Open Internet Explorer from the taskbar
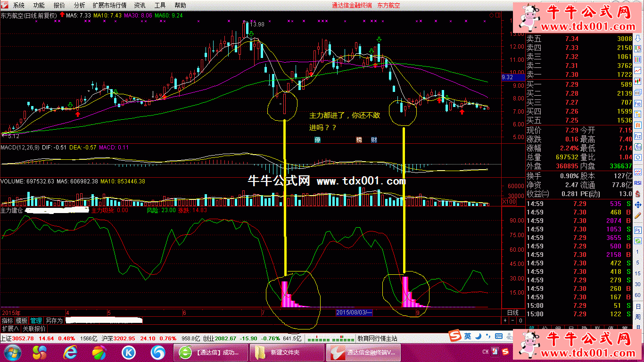The width and height of the screenshot is (644, 362). tap(70, 352)
